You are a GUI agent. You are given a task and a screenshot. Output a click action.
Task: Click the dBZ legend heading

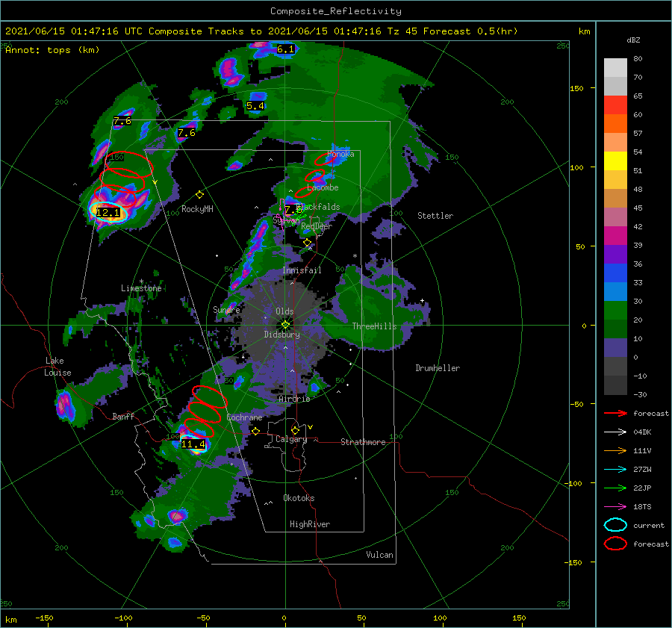click(633, 40)
